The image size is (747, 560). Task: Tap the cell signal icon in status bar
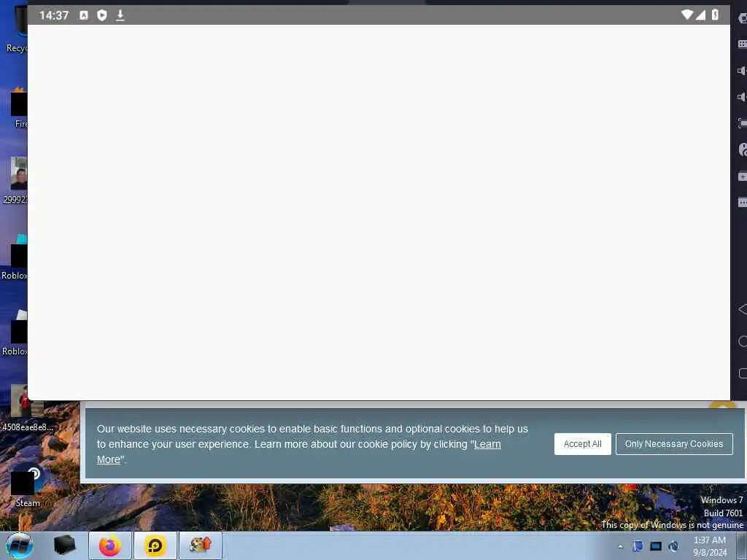tap(700, 15)
